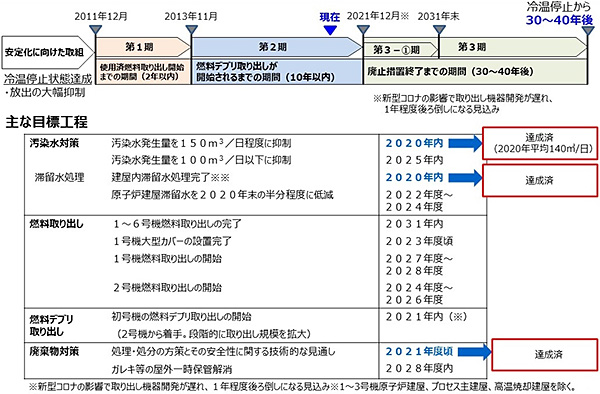Image resolution: width=600 pixels, height=394 pixels.
Task: Click the 2027年度～2028年度 deadline
Action: pos(419,264)
